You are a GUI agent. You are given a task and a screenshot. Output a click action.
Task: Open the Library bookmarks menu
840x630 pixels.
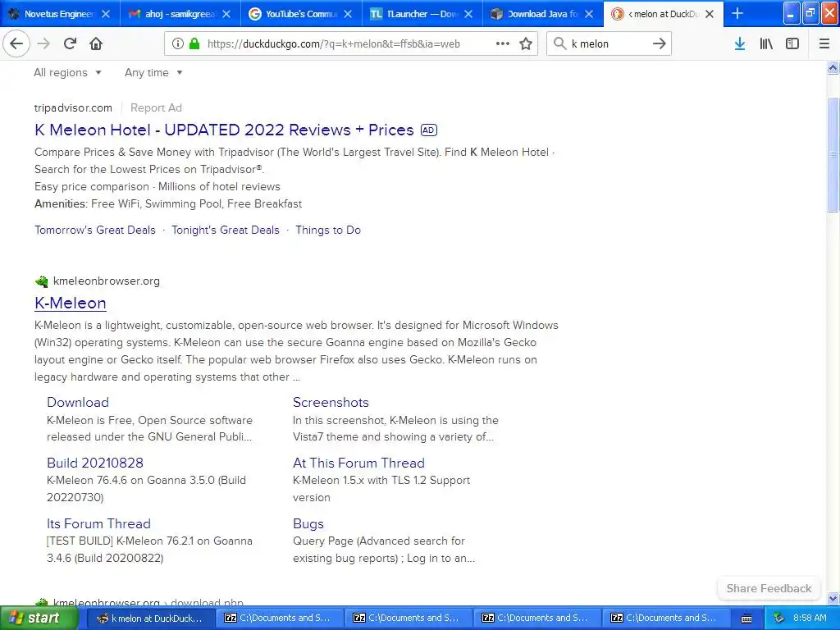[766, 43]
